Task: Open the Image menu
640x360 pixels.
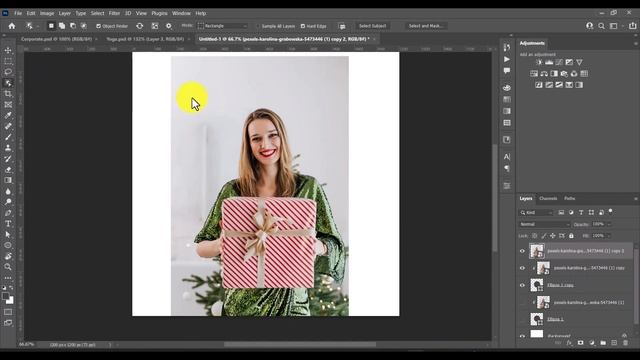Action: click(x=47, y=13)
